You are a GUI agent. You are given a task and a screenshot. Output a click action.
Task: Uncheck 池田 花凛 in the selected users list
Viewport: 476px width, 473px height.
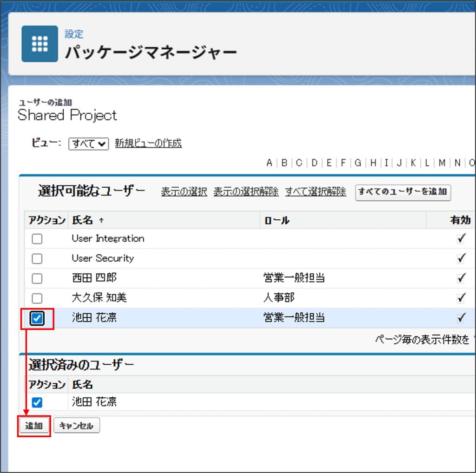pos(37,402)
